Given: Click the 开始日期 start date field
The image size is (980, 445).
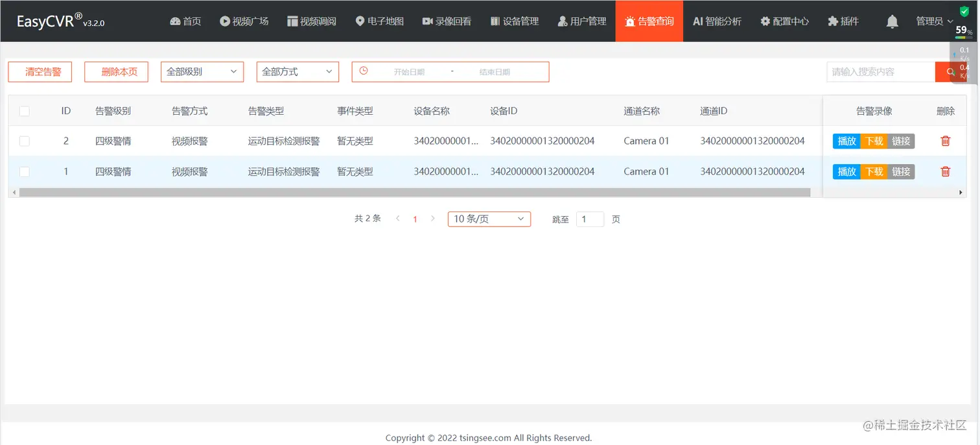Looking at the screenshot, I should tap(409, 72).
